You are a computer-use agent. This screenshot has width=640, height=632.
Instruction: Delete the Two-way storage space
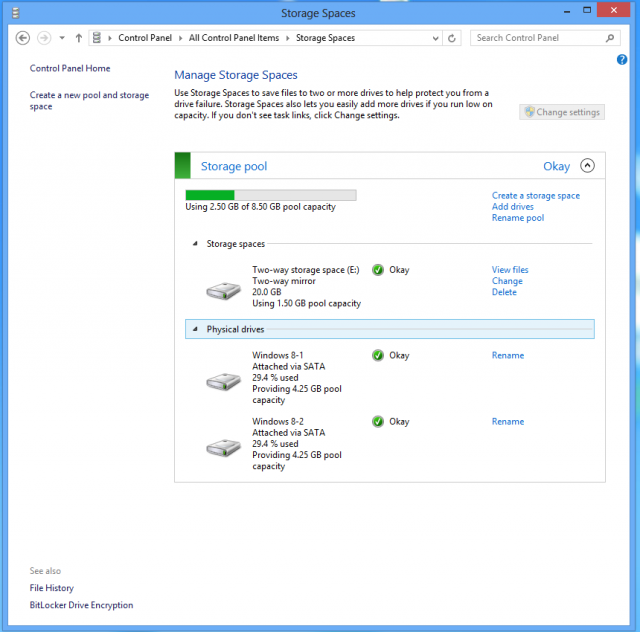coord(504,292)
